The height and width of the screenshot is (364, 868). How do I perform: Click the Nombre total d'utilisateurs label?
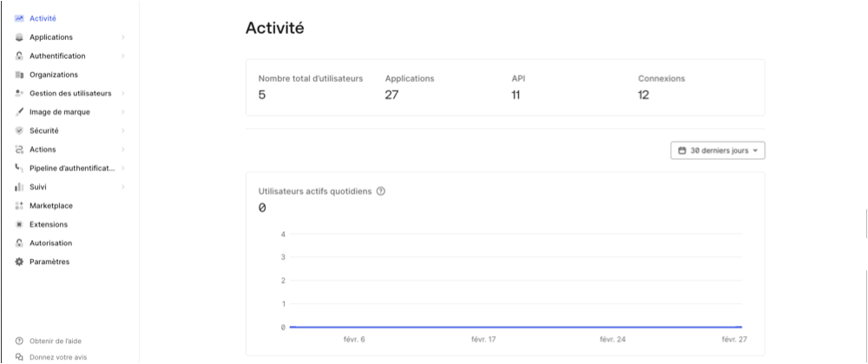click(311, 79)
